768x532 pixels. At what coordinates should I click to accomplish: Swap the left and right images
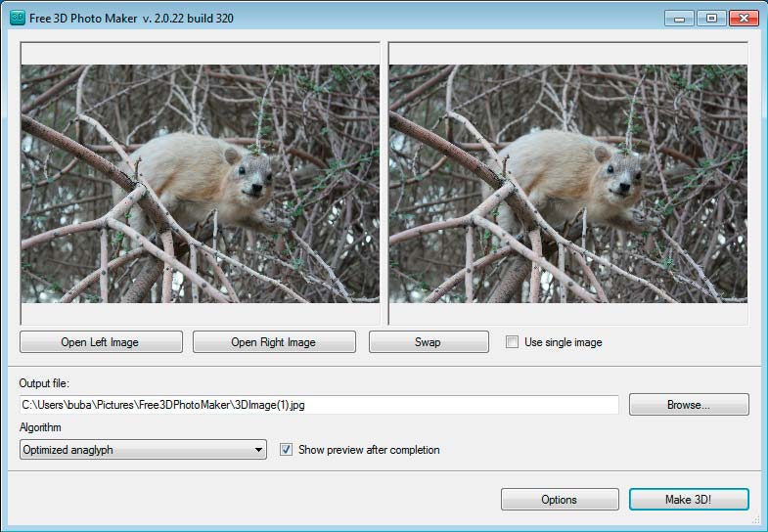429,341
